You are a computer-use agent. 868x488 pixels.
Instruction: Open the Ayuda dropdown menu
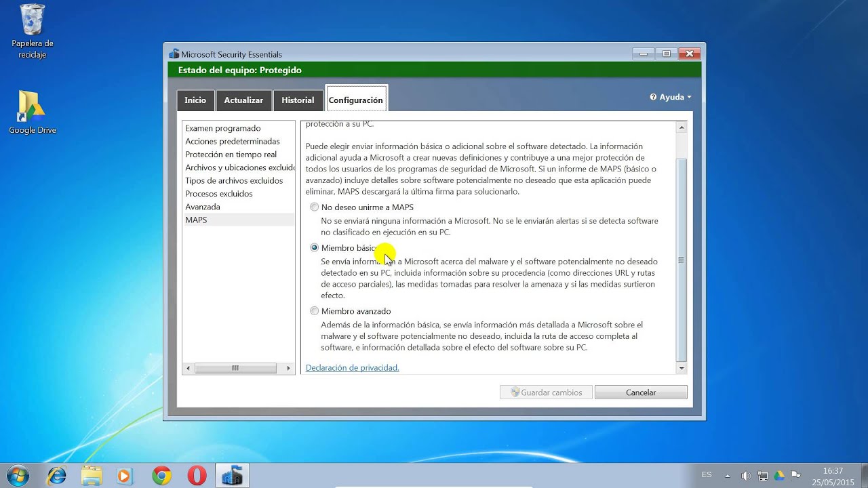tap(671, 97)
